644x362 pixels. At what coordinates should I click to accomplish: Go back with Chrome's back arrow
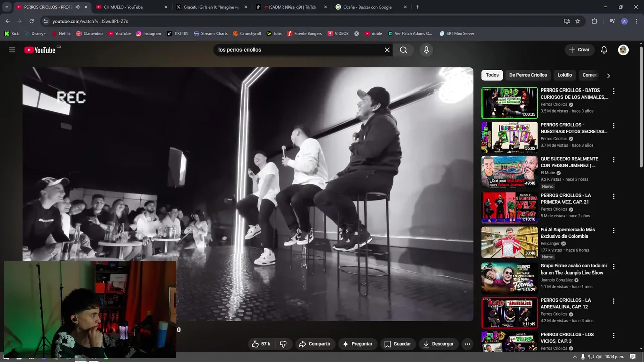click(x=7, y=21)
